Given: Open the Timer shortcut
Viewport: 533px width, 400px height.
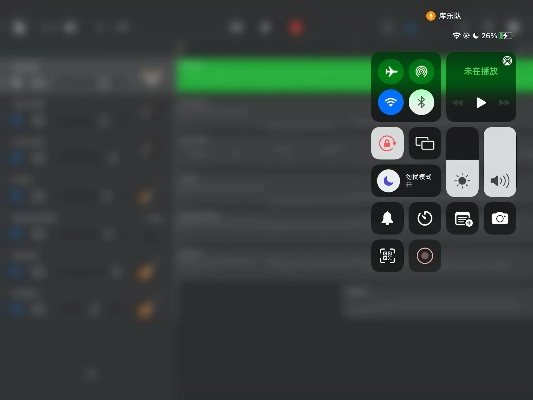Looking at the screenshot, I should (x=425, y=218).
